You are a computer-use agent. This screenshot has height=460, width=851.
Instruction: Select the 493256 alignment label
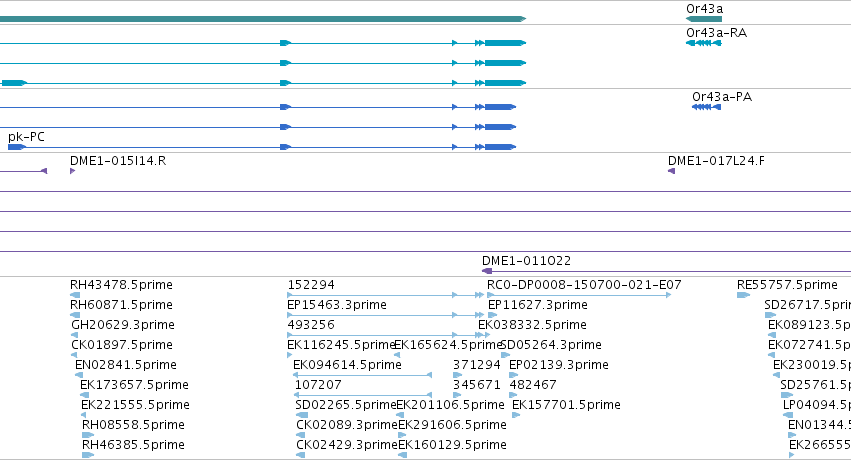click(310, 325)
